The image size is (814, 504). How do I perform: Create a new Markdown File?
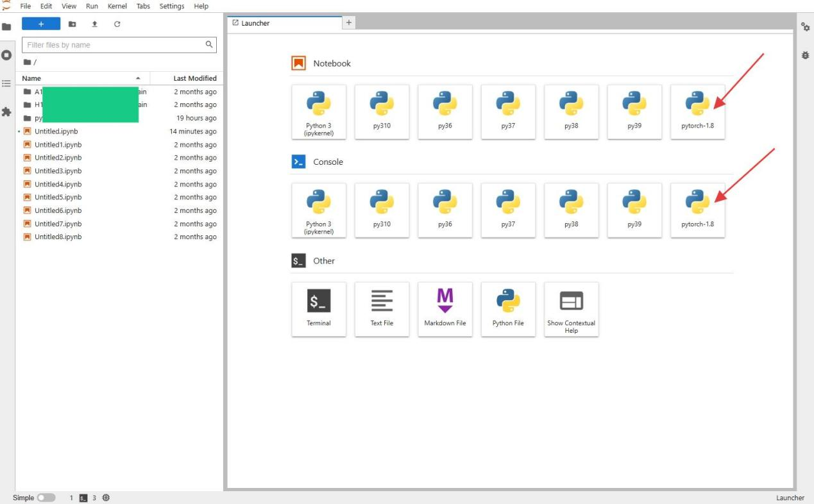click(x=445, y=308)
